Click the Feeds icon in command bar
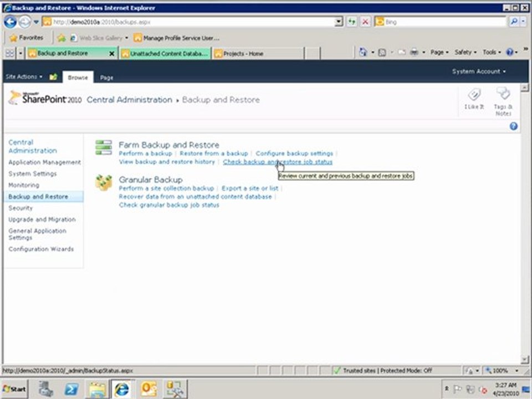This screenshot has height=399, width=532. 382,52
